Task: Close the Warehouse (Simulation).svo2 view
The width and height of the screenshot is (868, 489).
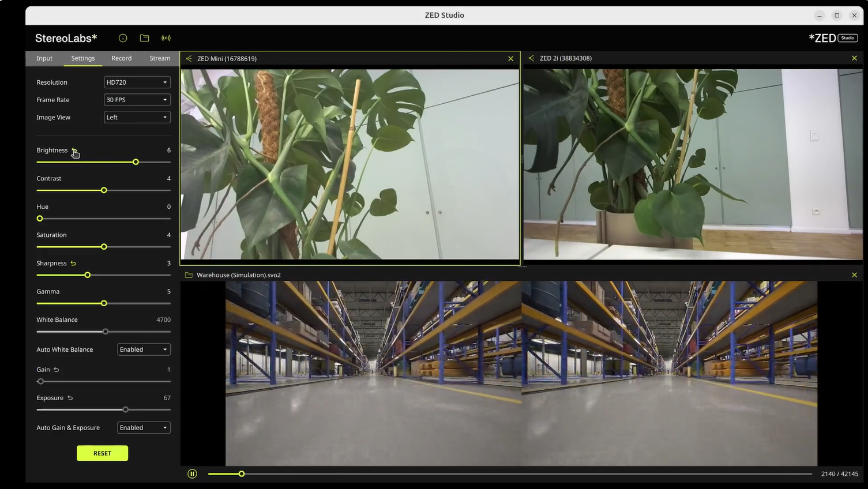Action: click(x=854, y=275)
